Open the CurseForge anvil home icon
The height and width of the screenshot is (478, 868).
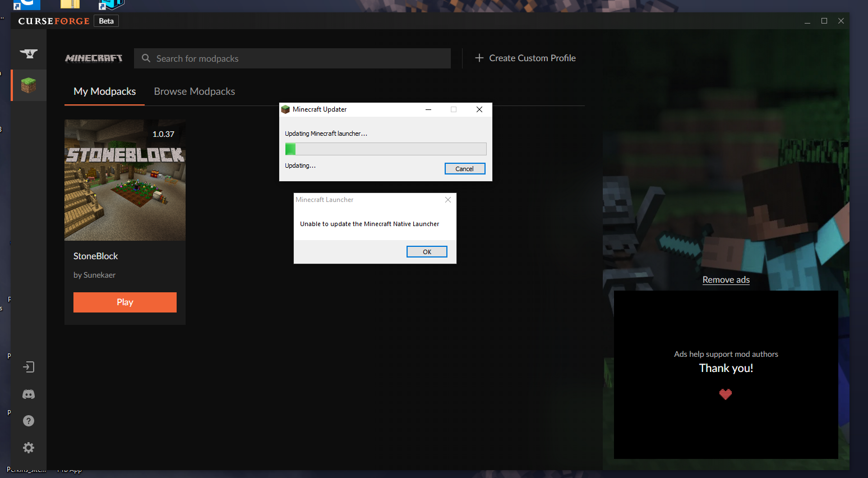tap(29, 53)
